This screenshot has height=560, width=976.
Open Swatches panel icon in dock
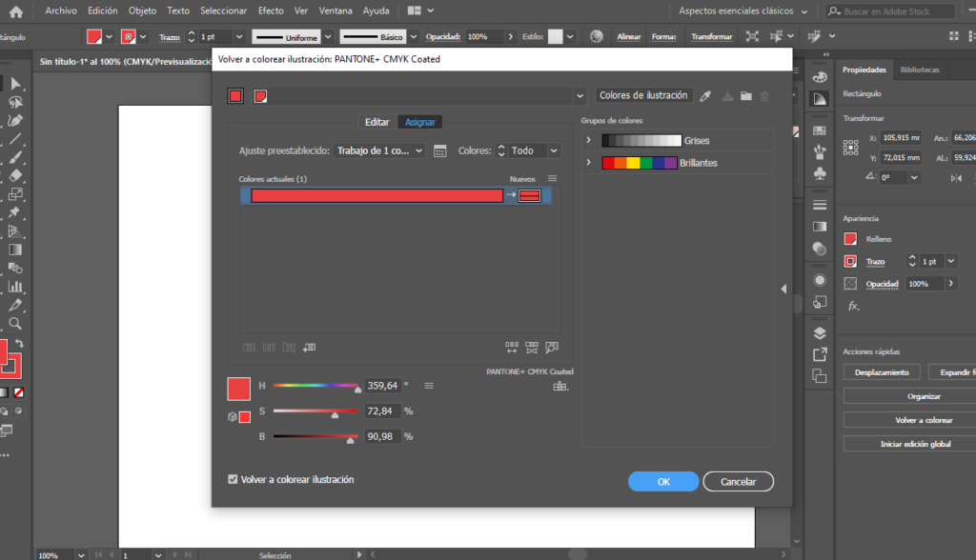point(820,130)
